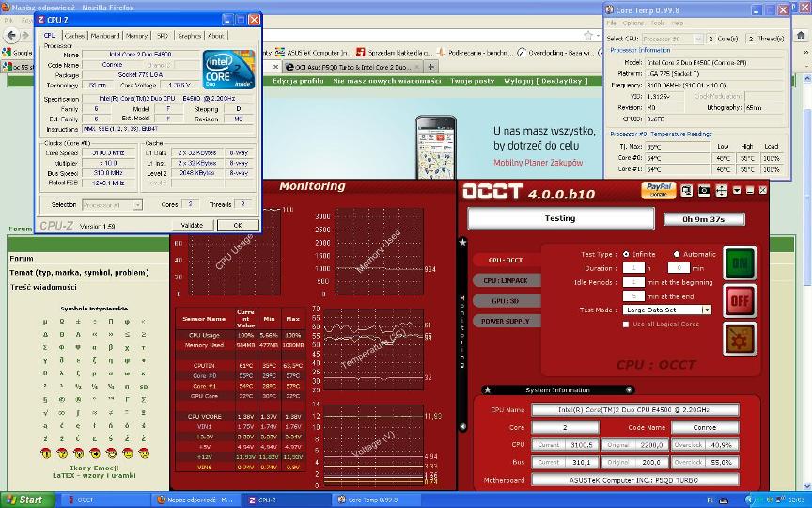Click the red OFF button in OCCT
This screenshot has height=508, width=812.
740,301
